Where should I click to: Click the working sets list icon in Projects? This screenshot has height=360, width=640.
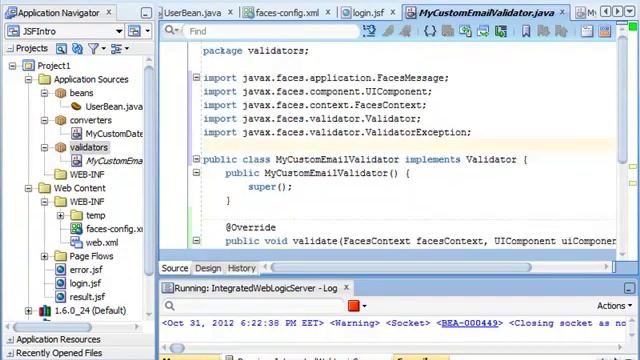[x=116, y=49]
